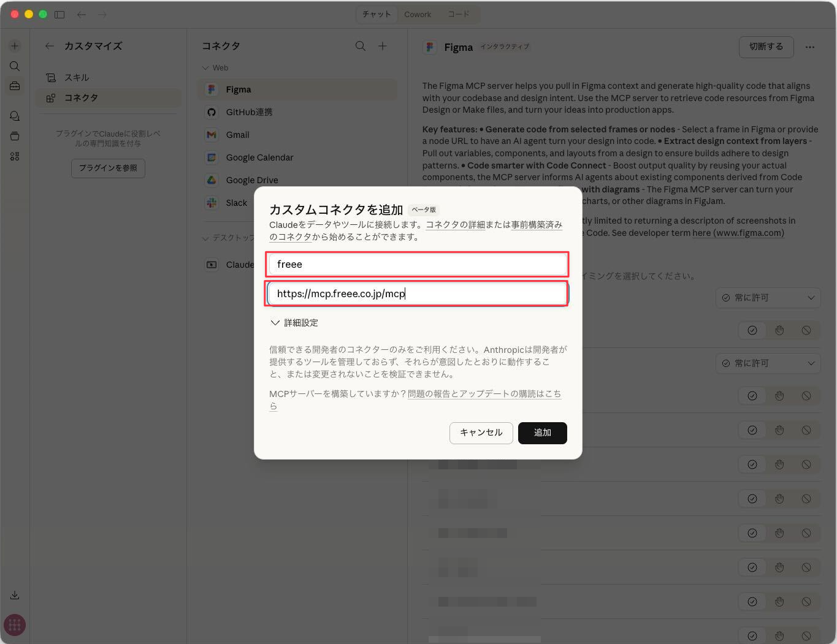Click the カスタムコネクタを追加 dialog heading

[x=336, y=210]
